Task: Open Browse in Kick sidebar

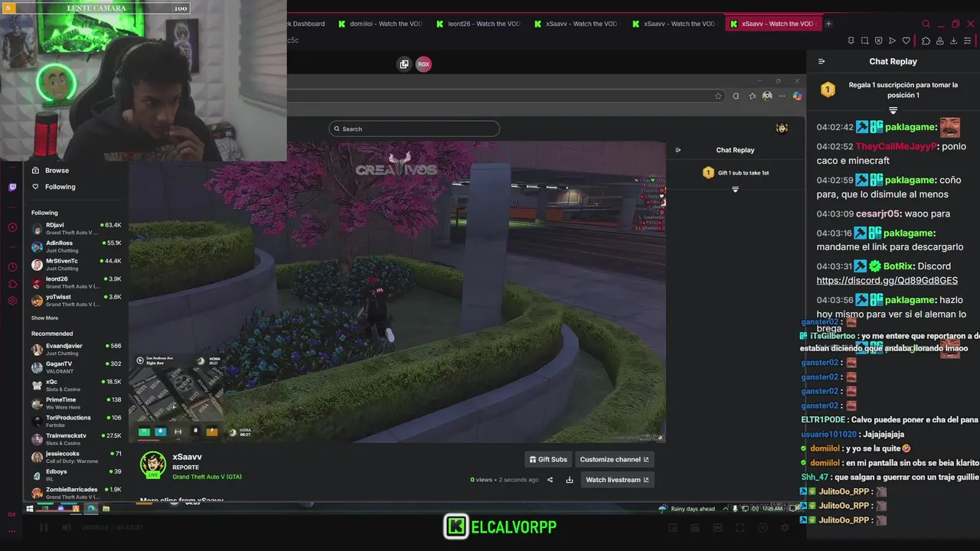Action: [51, 171]
